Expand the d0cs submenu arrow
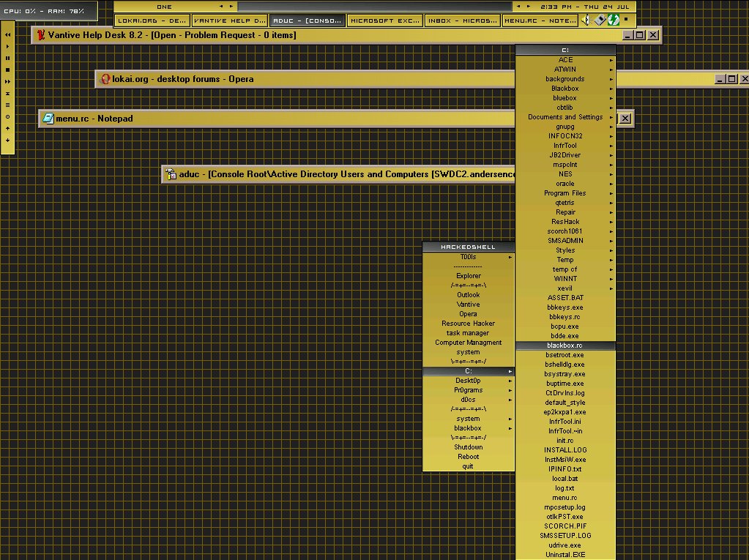Viewport: 749px width, 560px height. coord(510,400)
